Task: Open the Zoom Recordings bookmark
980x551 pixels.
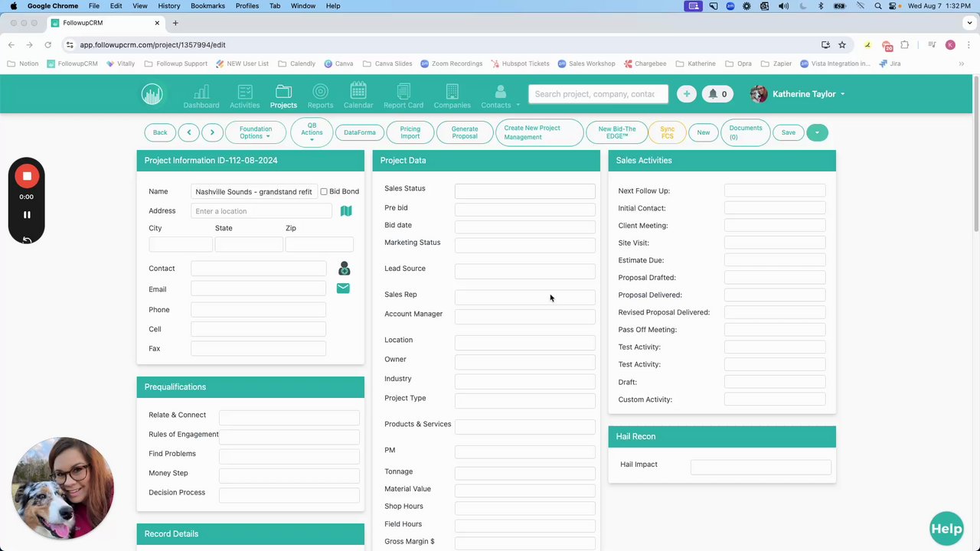Action: point(452,64)
